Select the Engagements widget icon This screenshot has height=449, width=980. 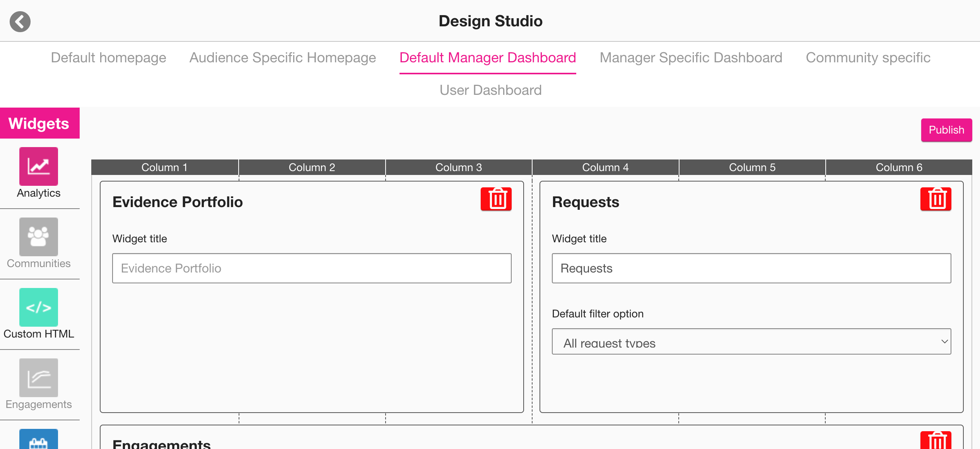(x=39, y=378)
